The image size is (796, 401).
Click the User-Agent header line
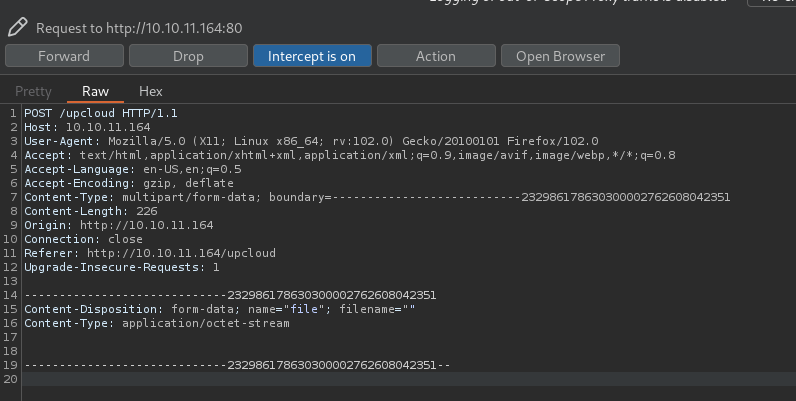pos(311,141)
